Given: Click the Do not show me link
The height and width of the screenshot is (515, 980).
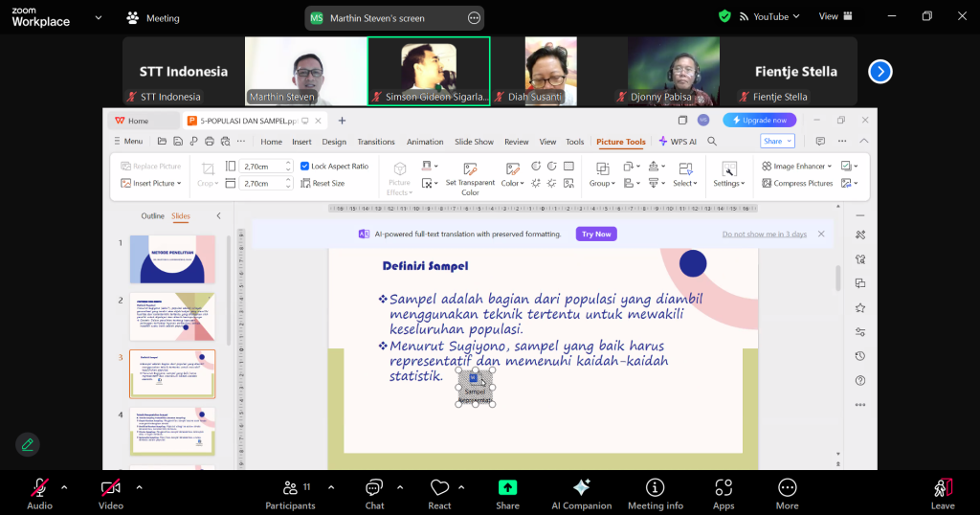Looking at the screenshot, I should (764, 234).
